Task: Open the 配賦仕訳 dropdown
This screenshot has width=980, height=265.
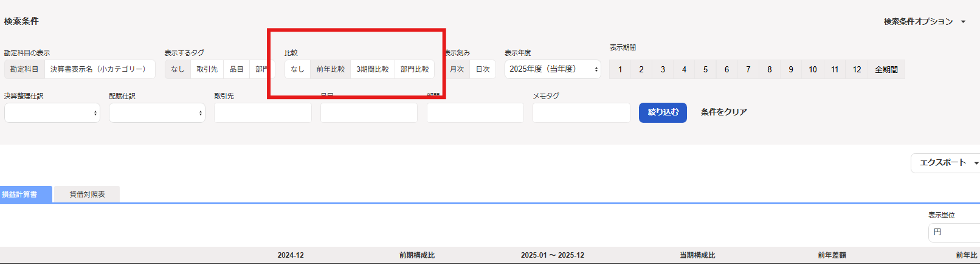Action: tap(157, 113)
